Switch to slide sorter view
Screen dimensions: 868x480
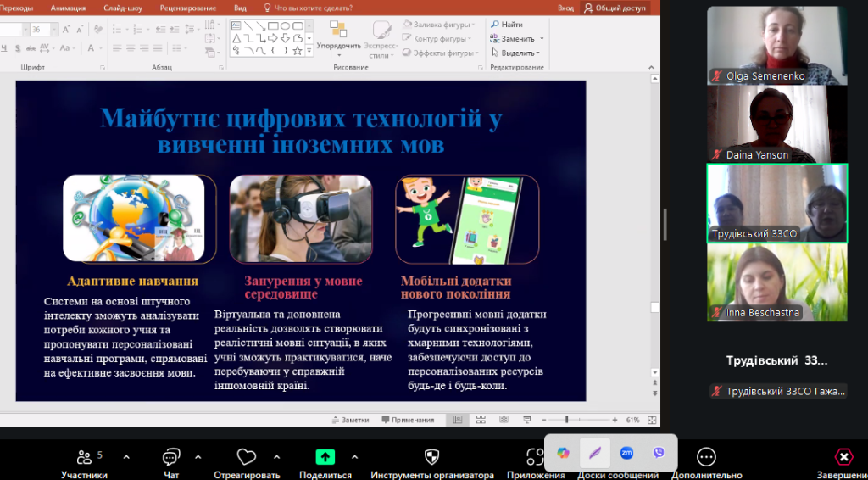[x=481, y=420]
